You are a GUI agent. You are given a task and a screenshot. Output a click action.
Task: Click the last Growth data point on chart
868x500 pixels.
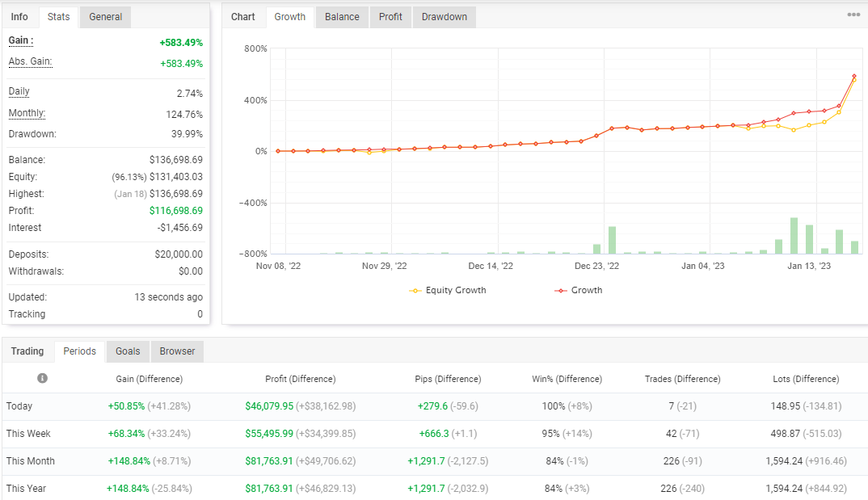[x=854, y=76]
